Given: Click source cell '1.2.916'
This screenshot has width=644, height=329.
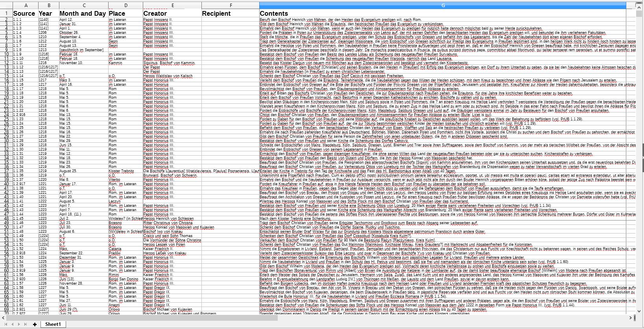Looking at the screenshot, I should (26, 115).
